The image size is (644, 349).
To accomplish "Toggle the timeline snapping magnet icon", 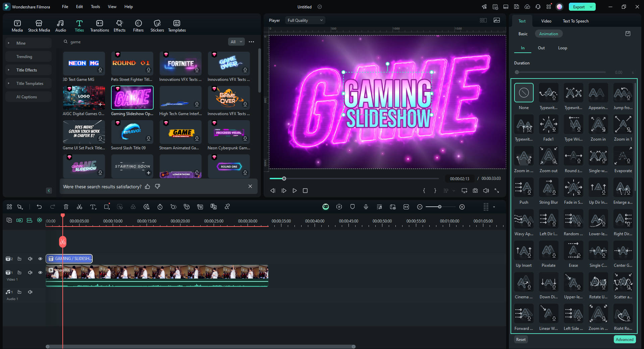I will click(40, 220).
